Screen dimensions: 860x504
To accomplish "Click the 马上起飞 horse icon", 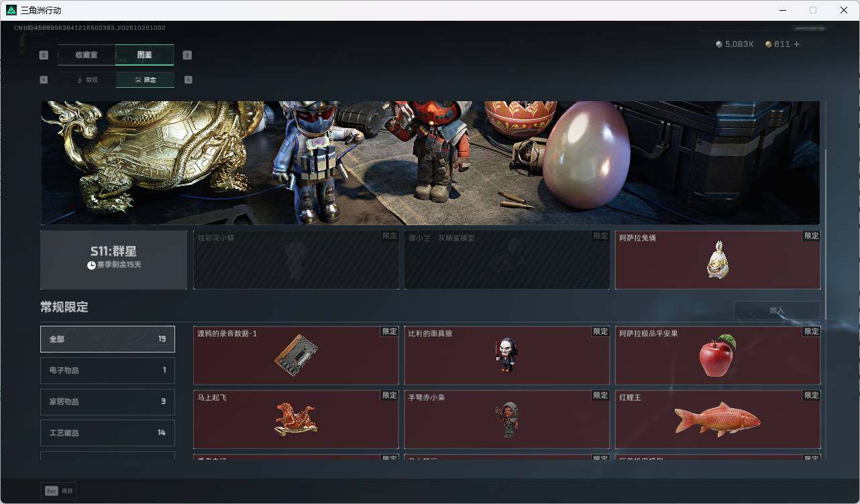I will (296, 419).
